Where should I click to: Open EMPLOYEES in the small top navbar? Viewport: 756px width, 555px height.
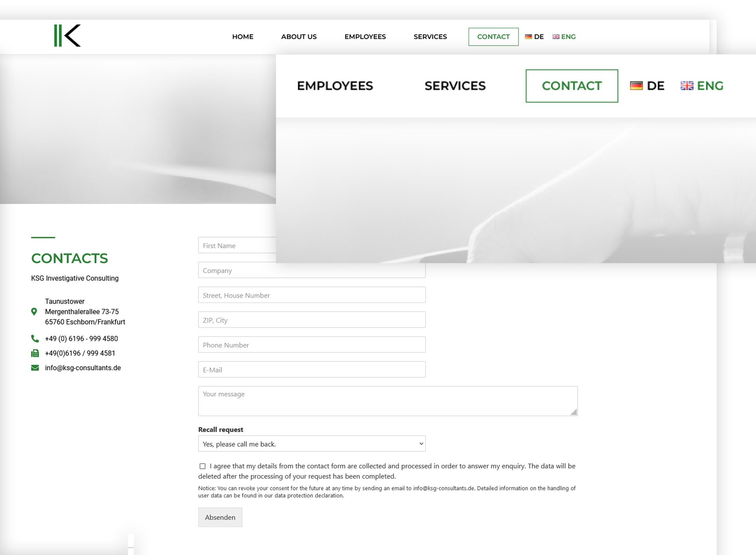365,37
